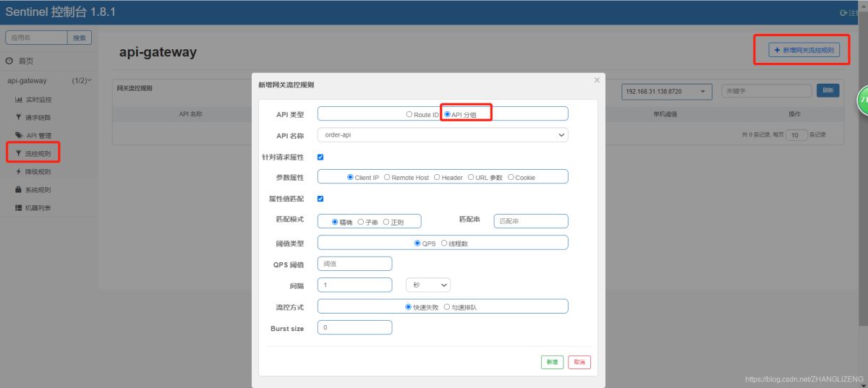The image size is (868, 388).
Task: Click the Sentinel 控制台 1.8.1 title
Action: pyautogui.click(x=60, y=12)
